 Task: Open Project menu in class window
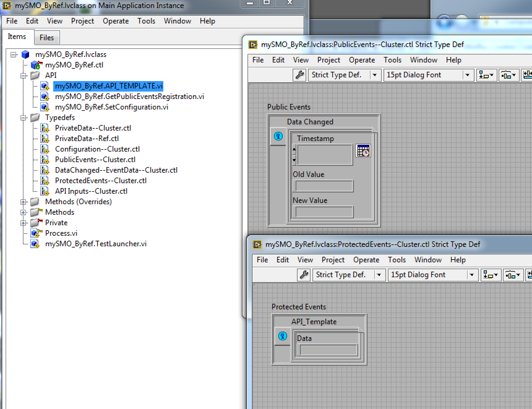pyautogui.click(x=82, y=21)
